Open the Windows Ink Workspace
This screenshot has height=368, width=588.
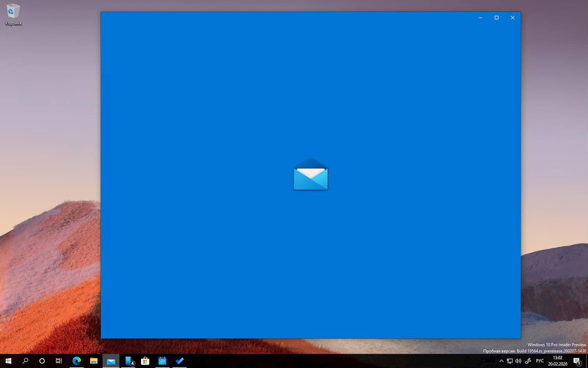click(528, 361)
